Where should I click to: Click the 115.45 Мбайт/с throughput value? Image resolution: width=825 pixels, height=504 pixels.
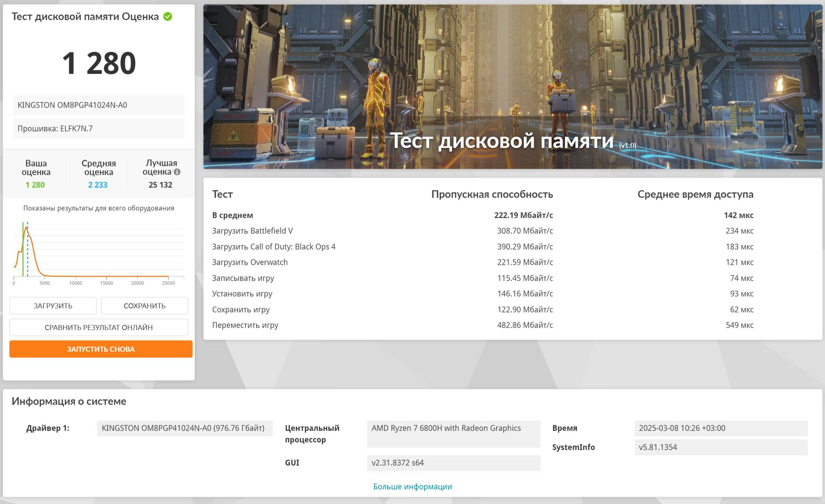tap(525, 278)
